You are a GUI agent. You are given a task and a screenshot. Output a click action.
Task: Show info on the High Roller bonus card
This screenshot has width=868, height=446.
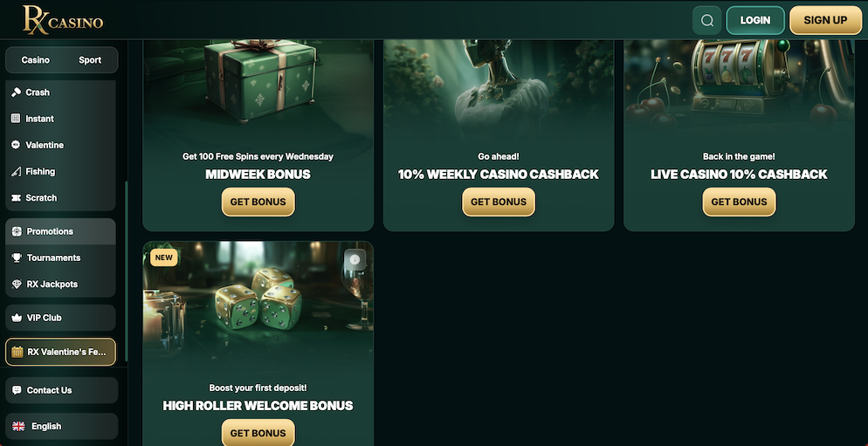coord(355,259)
